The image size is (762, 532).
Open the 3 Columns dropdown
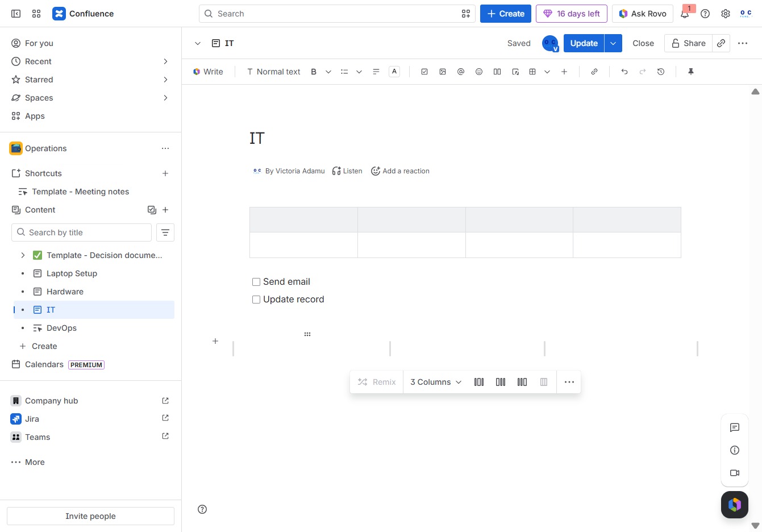point(436,382)
